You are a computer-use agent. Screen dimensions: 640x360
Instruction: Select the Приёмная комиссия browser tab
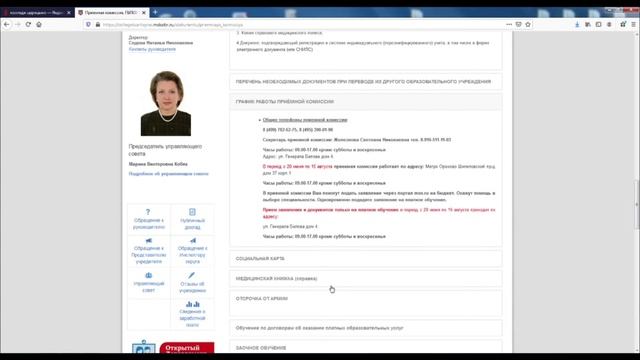point(112,13)
